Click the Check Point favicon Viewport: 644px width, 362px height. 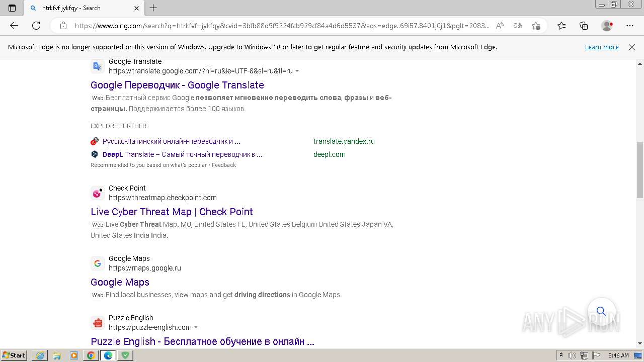(x=98, y=193)
